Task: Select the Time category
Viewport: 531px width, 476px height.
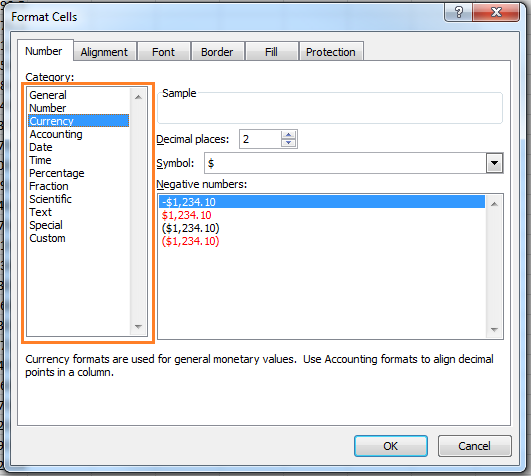Action: click(x=79, y=160)
